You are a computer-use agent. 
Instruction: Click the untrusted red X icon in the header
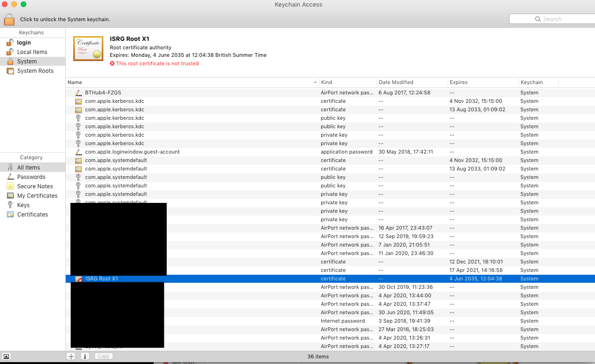[112, 64]
